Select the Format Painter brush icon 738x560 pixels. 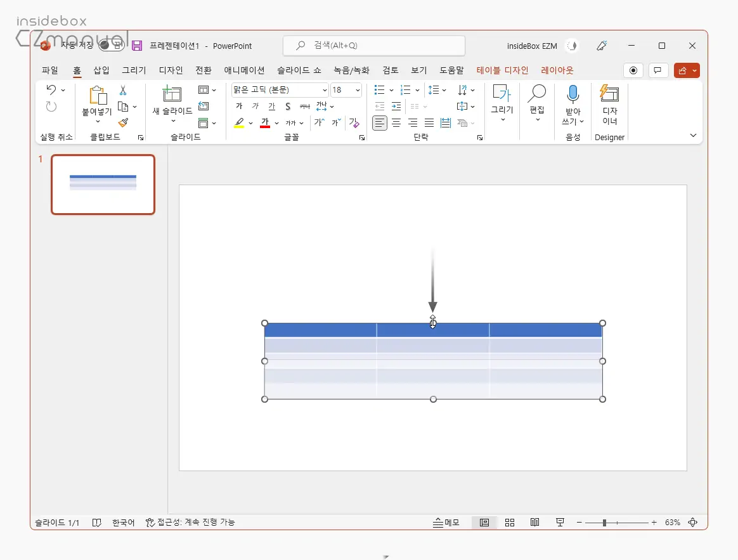coord(123,122)
